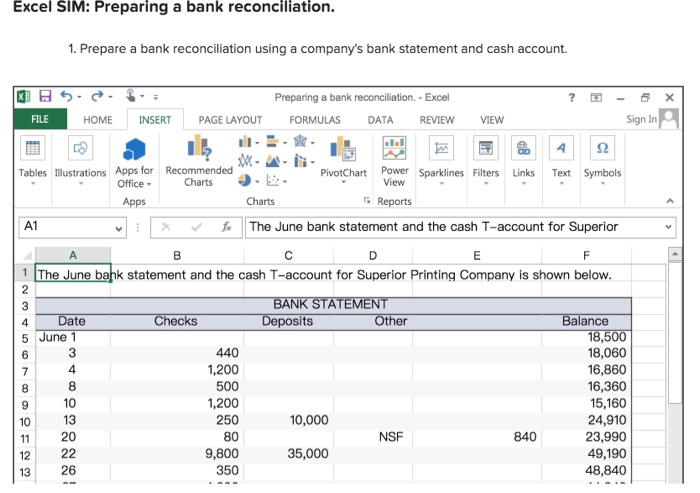Open the Illustrations icon
The image size is (700, 493).
tap(80, 148)
